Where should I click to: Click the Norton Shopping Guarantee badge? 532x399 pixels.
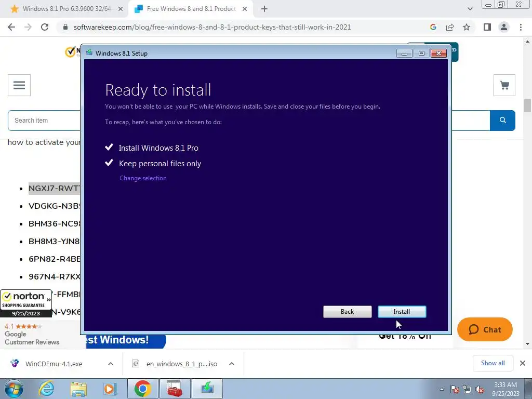(26, 303)
